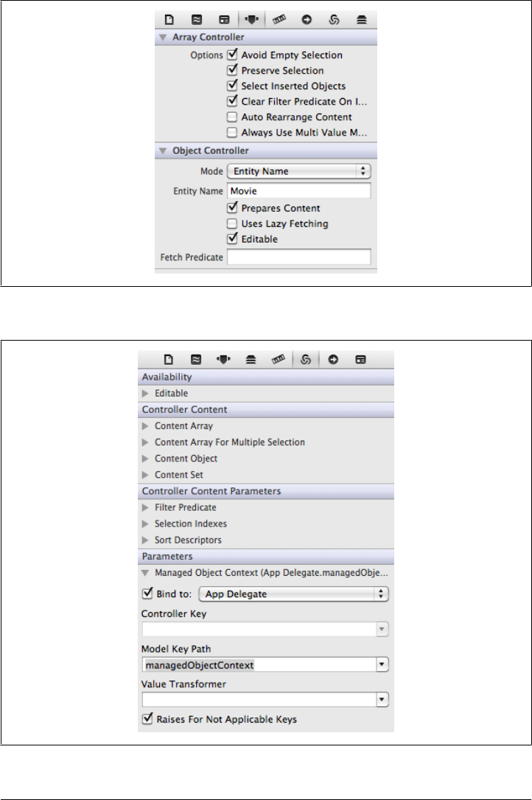
Task: Open Quick Help inspector in Array Controller panel
Action: tap(197, 20)
